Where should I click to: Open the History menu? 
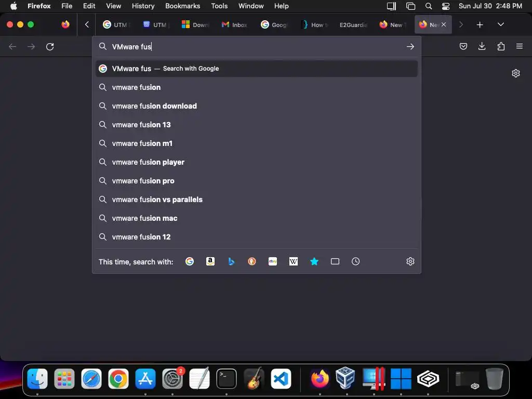(143, 6)
